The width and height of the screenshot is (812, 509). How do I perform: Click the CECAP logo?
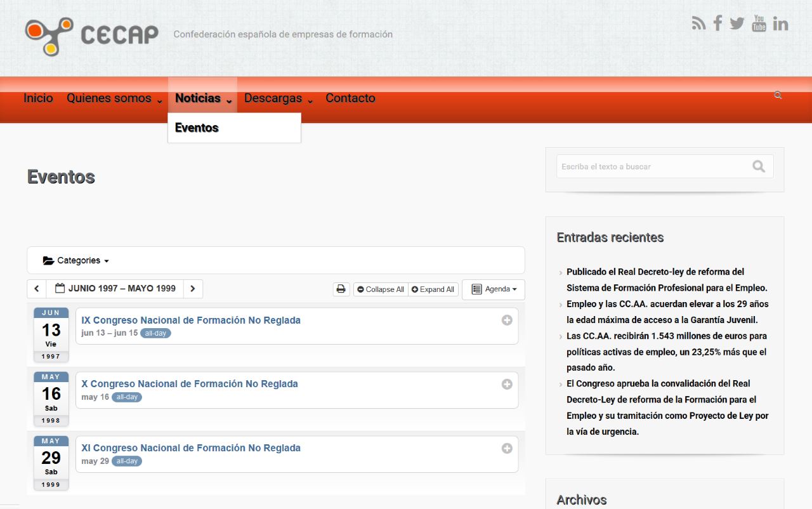92,35
